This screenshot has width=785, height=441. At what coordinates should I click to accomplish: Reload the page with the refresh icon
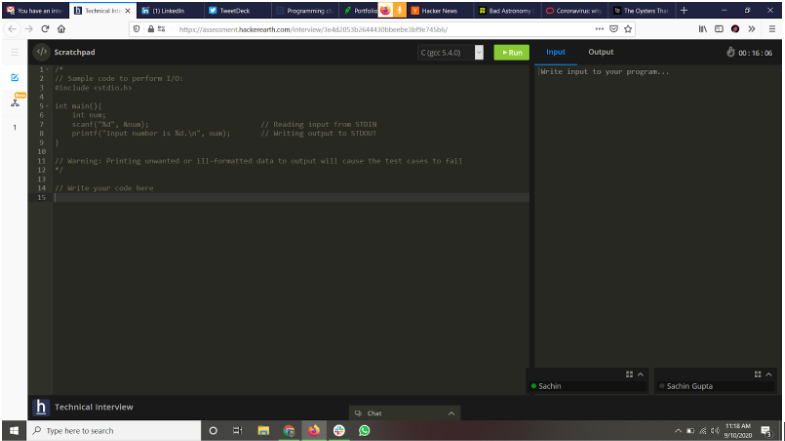click(44, 30)
